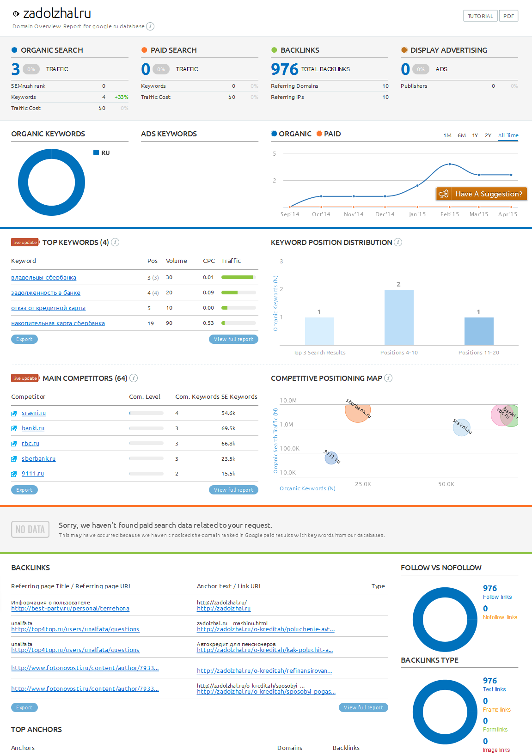Click the PDF button
Screen dimensions: 532x756
click(508, 16)
